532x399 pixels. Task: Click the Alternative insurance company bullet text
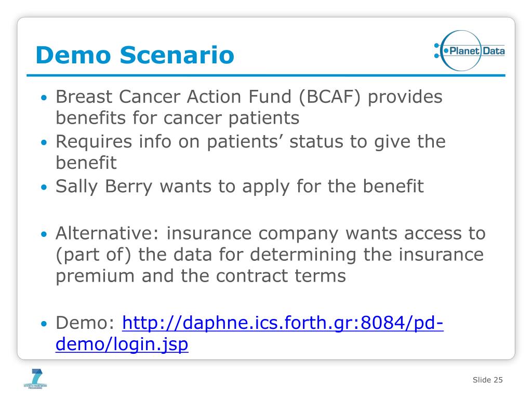[270, 255]
